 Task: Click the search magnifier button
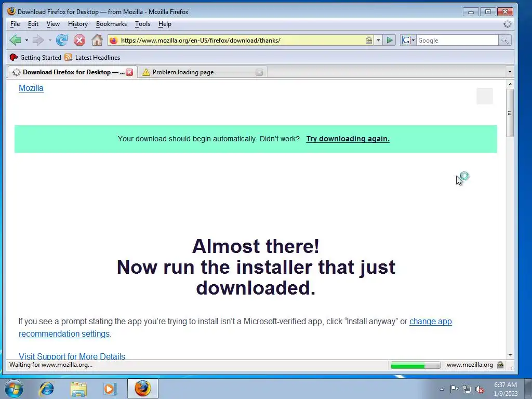[x=504, y=41]
